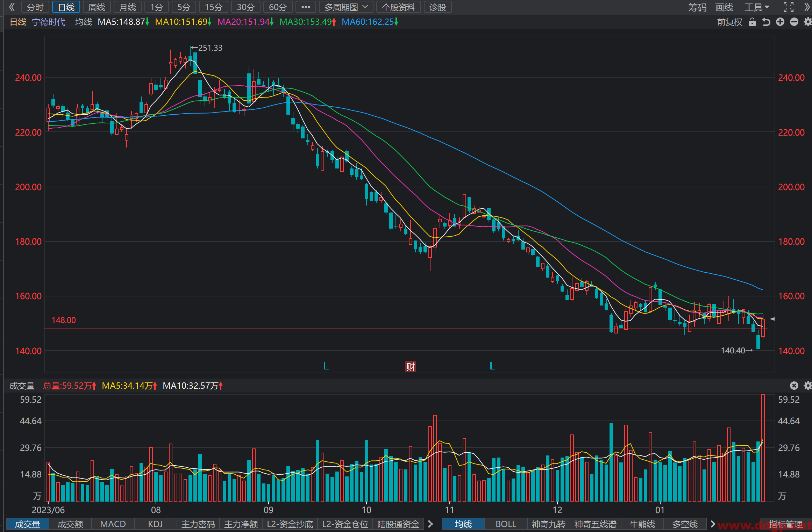Image resolution: width=812 pixels, height=532 pixels.
Task: Zoom out chart with minus icon
Action: pyautogui.click(x=794, y=22)
